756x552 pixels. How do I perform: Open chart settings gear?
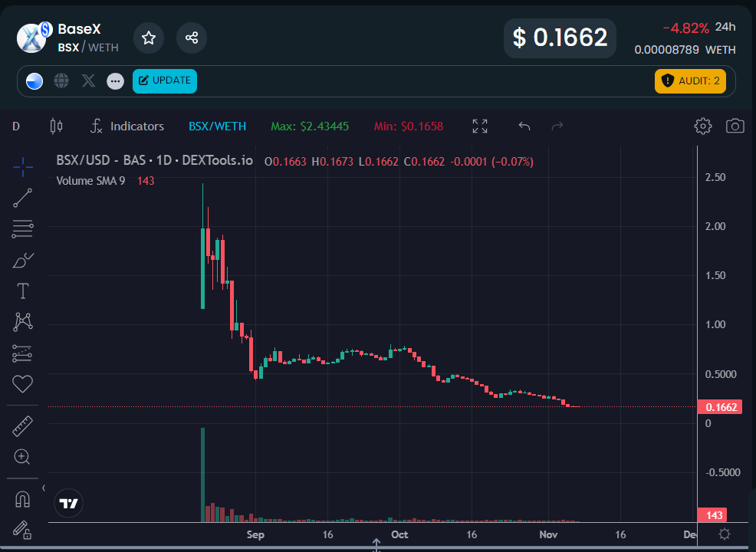[x=702, y=127]
